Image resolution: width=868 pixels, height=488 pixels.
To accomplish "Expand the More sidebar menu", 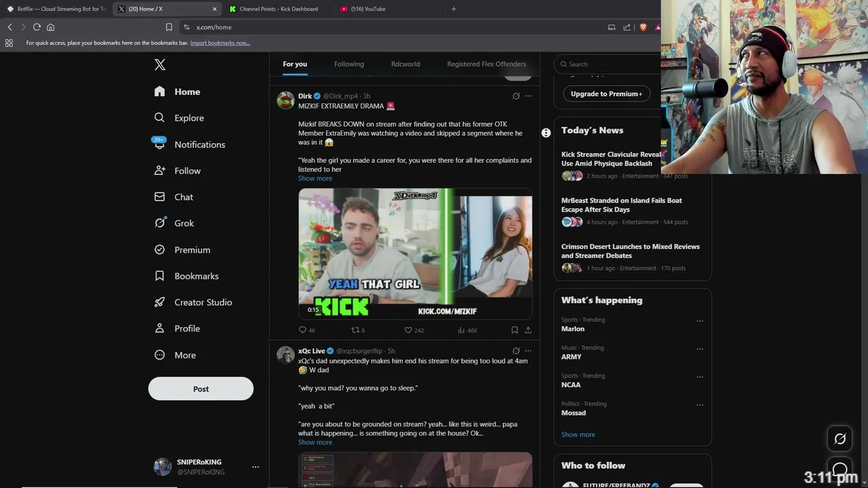I will click(175, 355).
